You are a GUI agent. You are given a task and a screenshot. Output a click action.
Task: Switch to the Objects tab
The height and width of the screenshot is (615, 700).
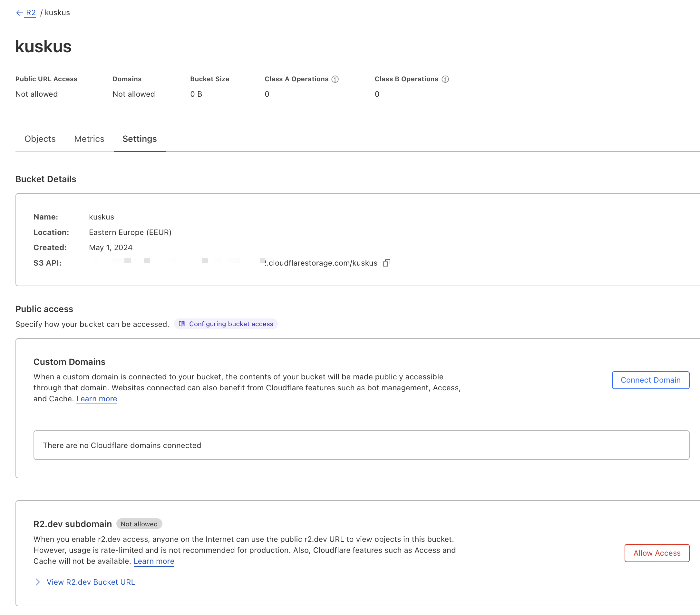pyautogui.click(x=40, y=139)
